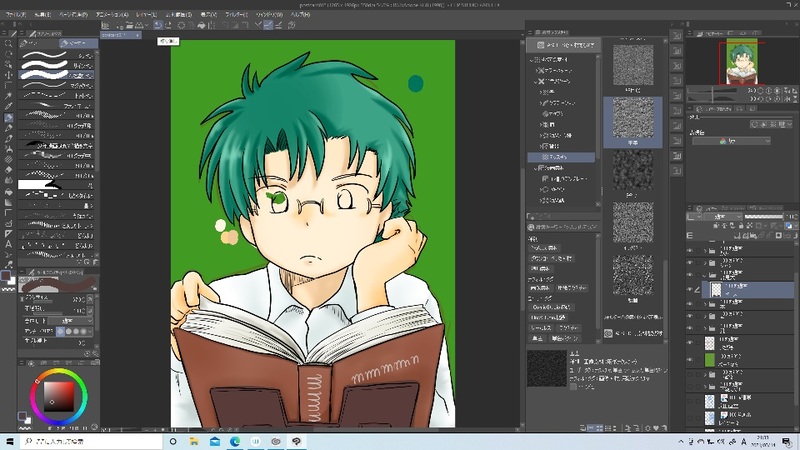Click the Redo arrow in command bar
This screenshot has width=800, height=450.
click(168, 25)
